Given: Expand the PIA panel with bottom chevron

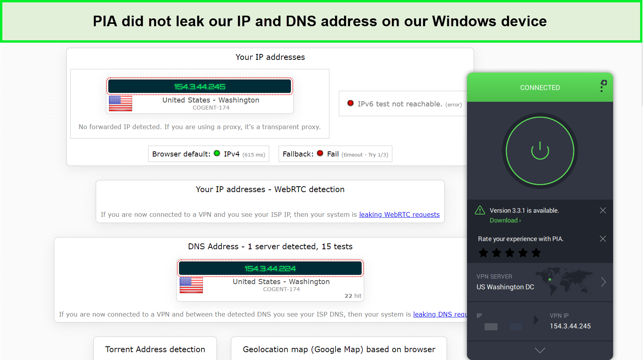Looking at the screenshot, I should tap(540, 350).
